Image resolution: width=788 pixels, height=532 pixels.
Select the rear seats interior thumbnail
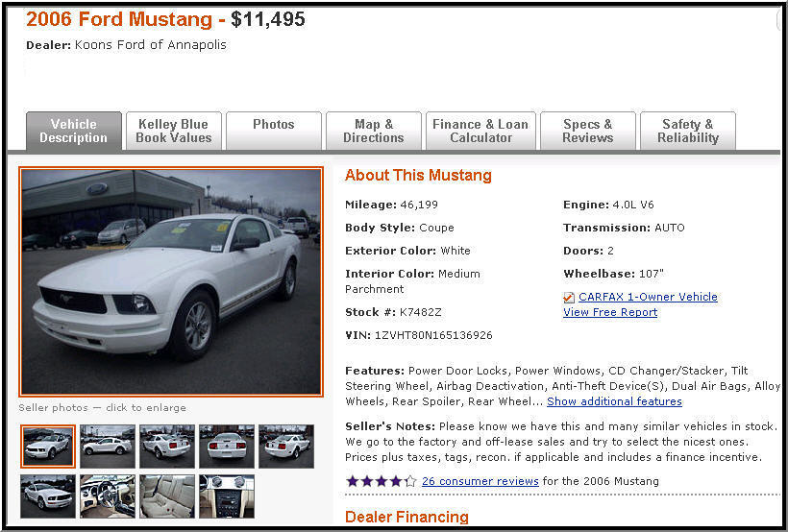pyautogui.click(x=167, y=496)
